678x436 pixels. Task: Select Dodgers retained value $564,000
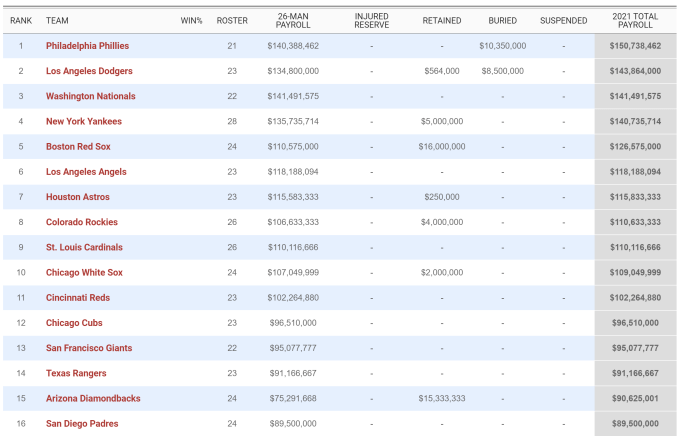click(x=442, y=71)
